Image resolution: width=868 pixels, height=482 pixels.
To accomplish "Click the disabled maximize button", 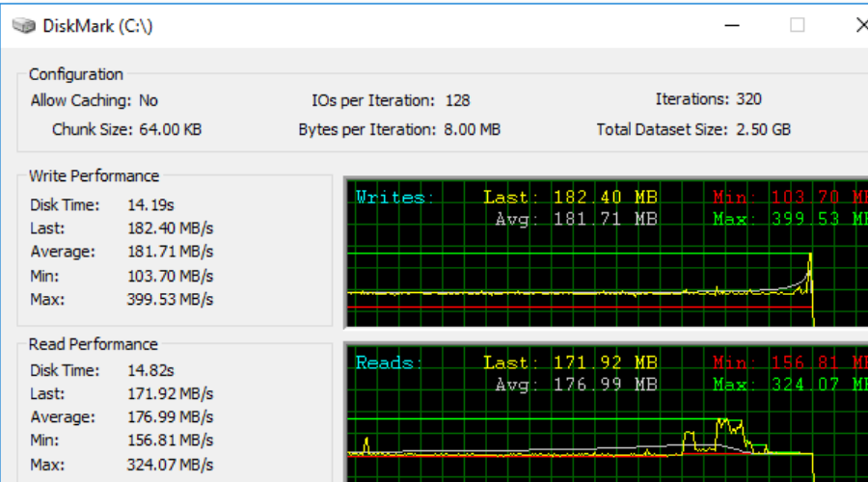I will [798, 25].
